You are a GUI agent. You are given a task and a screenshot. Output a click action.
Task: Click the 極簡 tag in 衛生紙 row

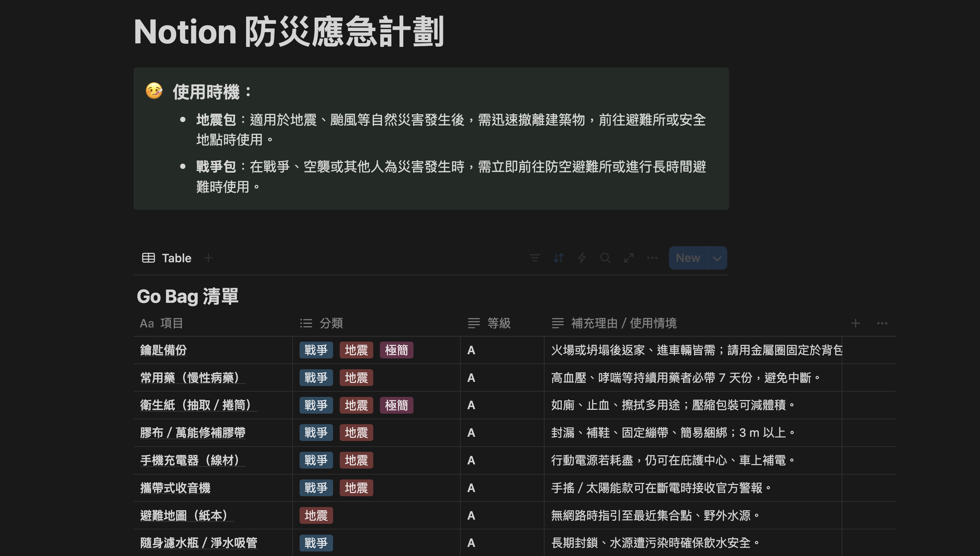(x=396, y=405)
